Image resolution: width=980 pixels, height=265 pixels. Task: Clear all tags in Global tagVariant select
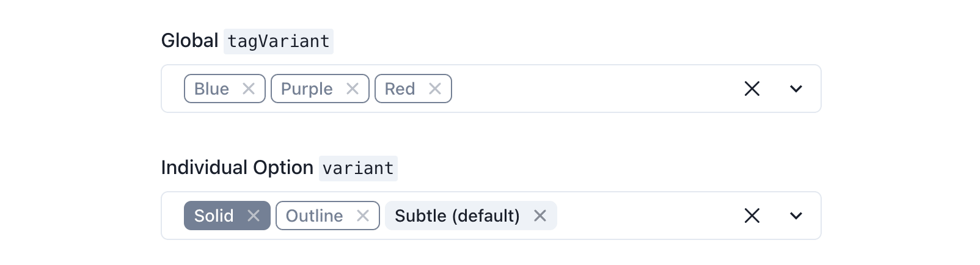point(752,89)
